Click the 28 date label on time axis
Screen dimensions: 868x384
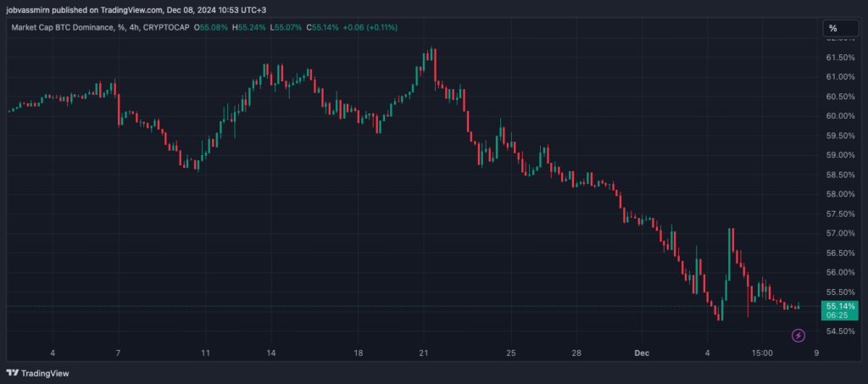click(576, 353)
